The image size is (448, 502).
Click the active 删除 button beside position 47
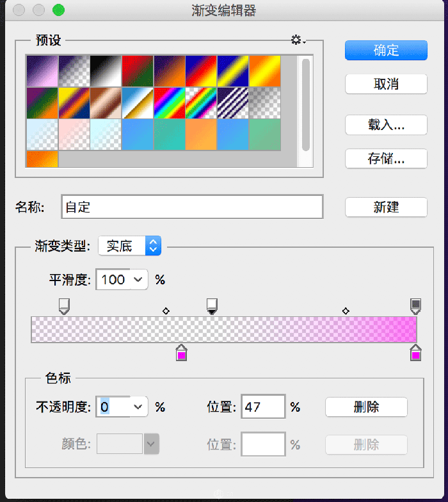pos(366,407)
